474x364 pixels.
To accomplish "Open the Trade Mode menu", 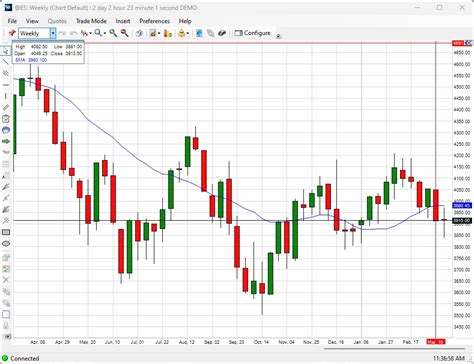I will coord(91,21).
